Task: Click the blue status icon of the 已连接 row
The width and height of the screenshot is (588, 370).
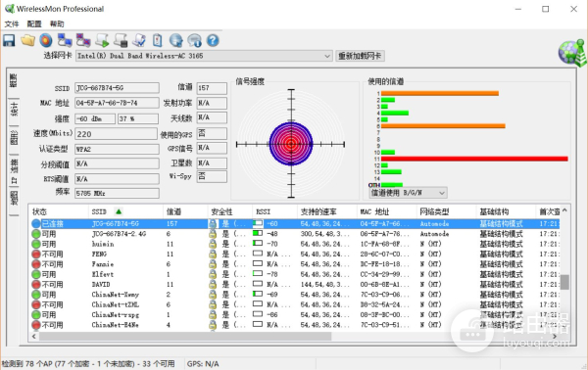Action: click(36, 224)
